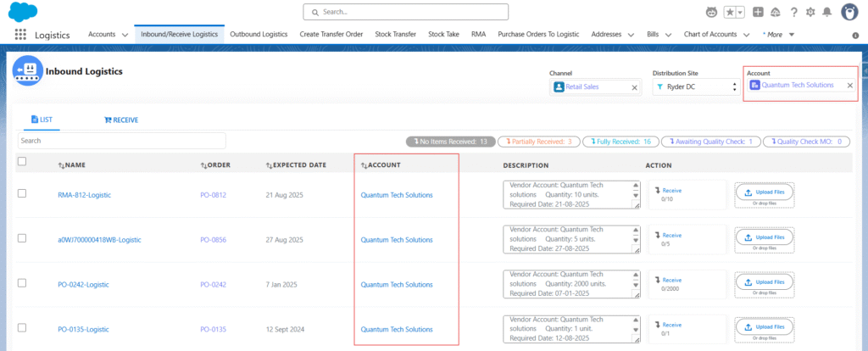Click the user avatar profile icon
Image resolution: width=868 pixels, height=351 pixels.
pos(849,12)
